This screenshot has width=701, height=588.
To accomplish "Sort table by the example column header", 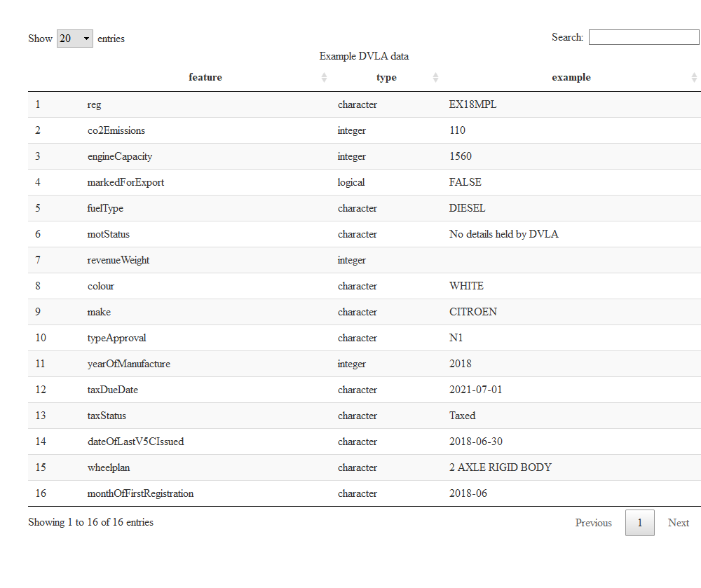I will click(x=571, y=77).
